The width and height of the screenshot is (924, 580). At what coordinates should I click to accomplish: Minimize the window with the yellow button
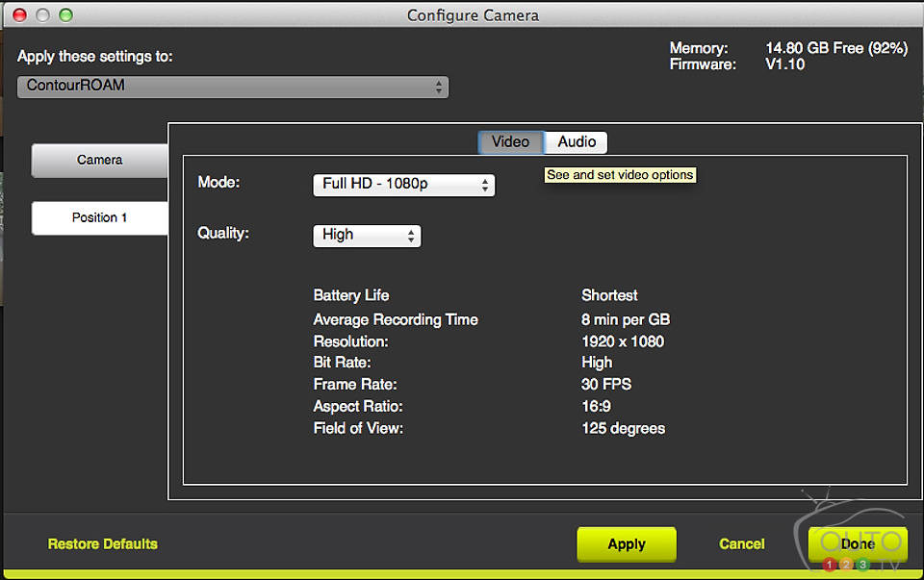pyautogui.click(x=43, y=15)
